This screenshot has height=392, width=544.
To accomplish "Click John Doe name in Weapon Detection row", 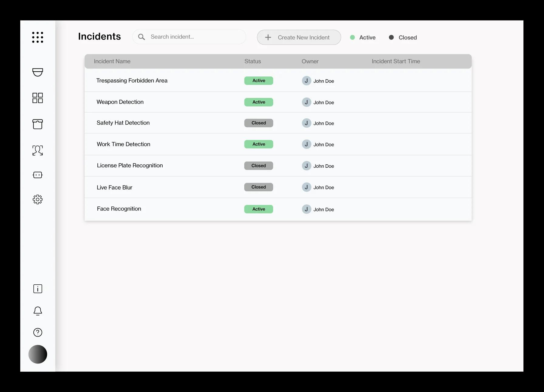I will tap(324, 102).
